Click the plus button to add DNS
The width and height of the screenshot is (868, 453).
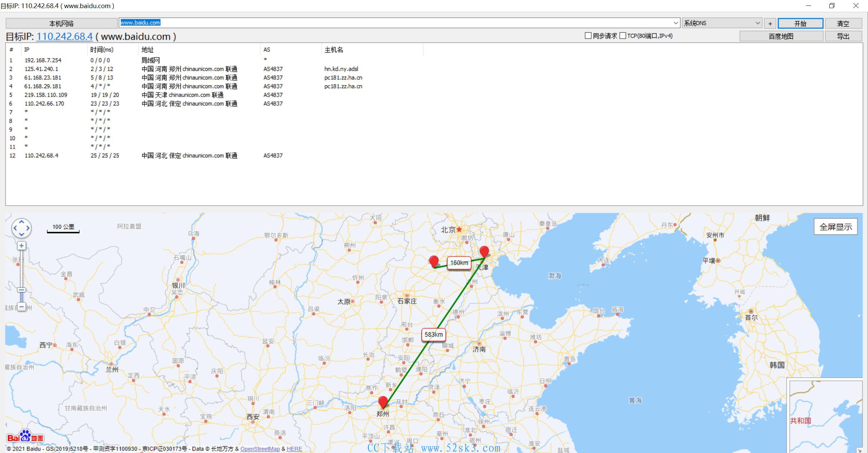tap(770, 23)
